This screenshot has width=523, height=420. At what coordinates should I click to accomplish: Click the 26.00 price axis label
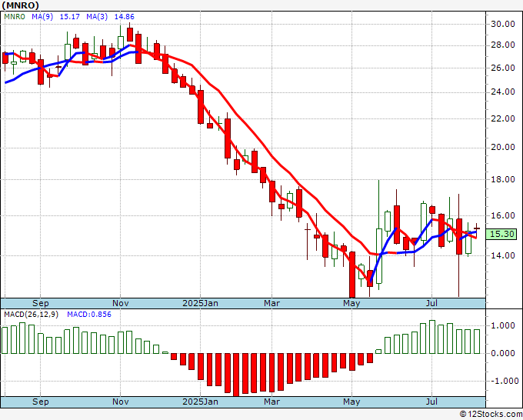click(x=503, y=68)
